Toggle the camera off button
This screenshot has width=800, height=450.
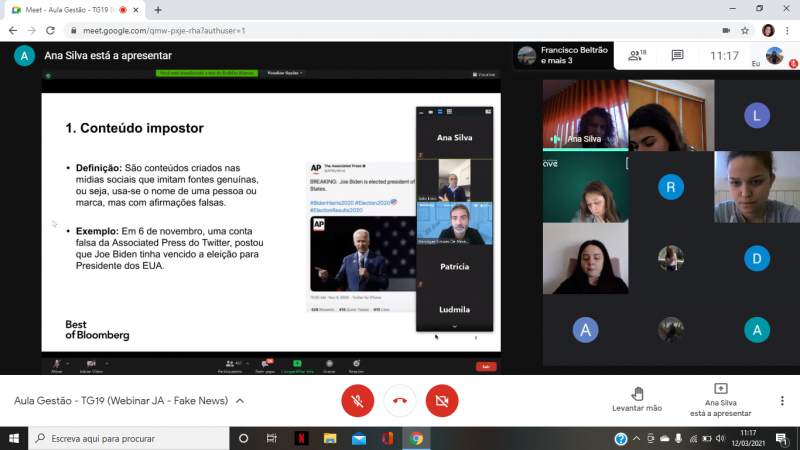tap(441, 401)
